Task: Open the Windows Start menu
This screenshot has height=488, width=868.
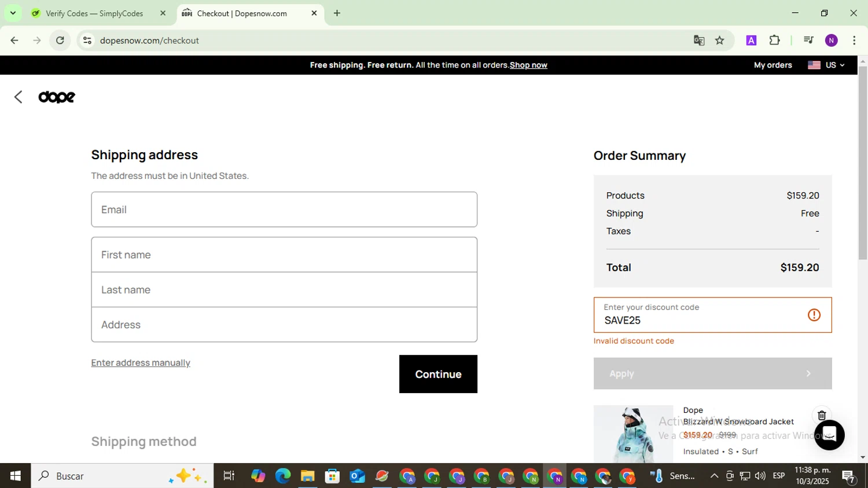Action: tap(15, 476)
